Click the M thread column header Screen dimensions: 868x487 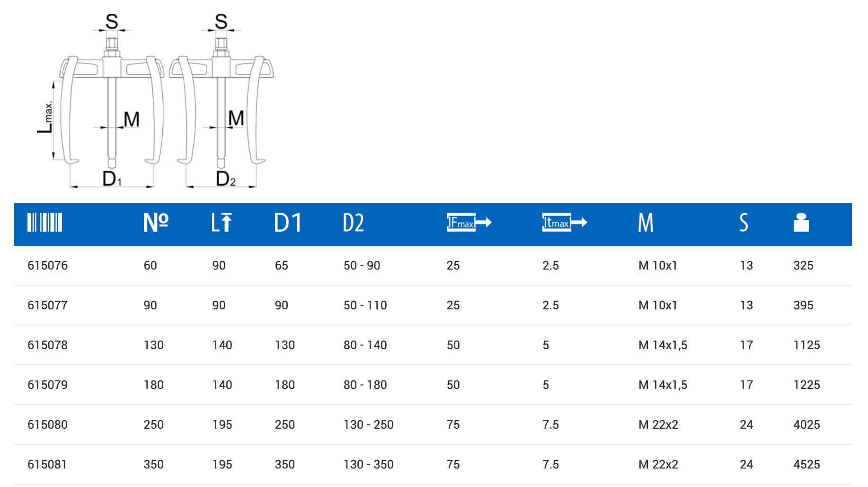pyautogui.click(x=646, y=222)
